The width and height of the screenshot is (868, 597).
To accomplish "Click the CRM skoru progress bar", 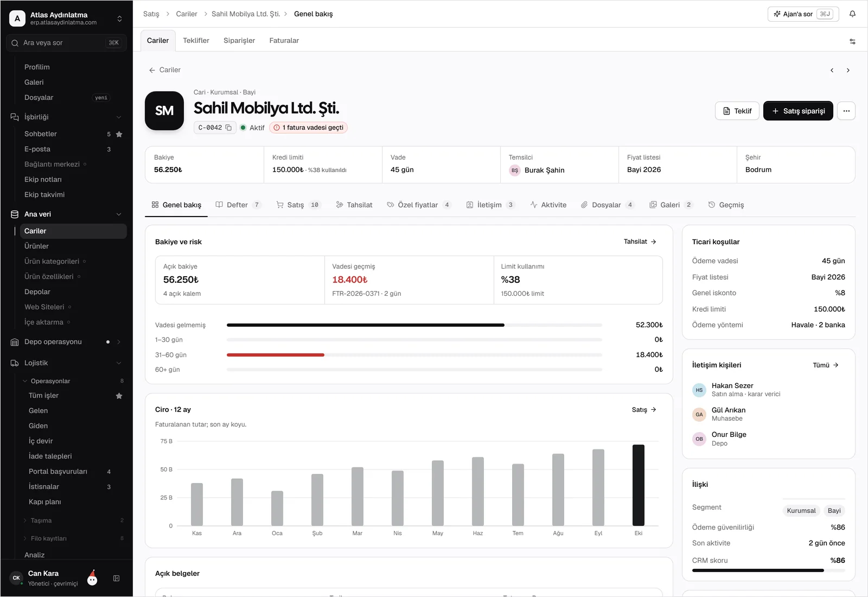I will (x=768, y=570).
